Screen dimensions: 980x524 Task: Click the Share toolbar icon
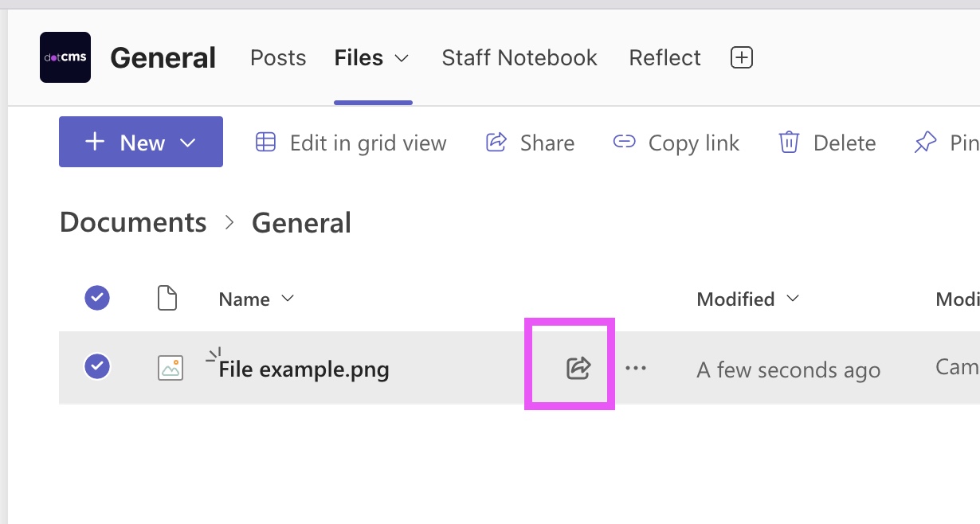point(496,142)
